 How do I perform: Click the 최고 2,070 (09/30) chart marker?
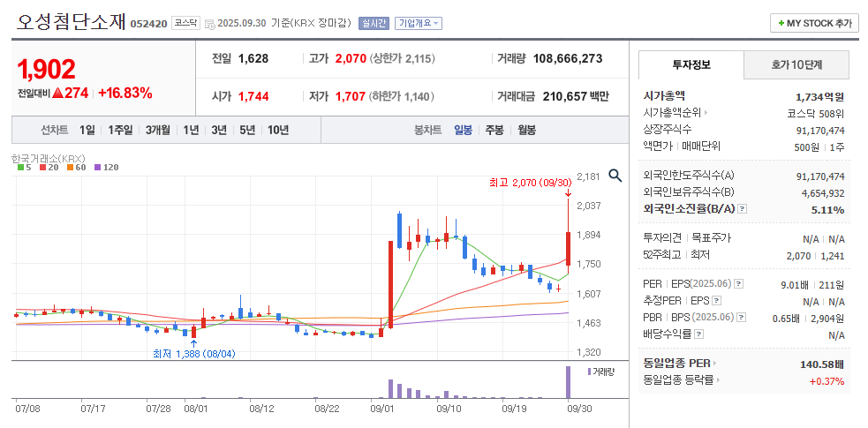click(531, 183)
